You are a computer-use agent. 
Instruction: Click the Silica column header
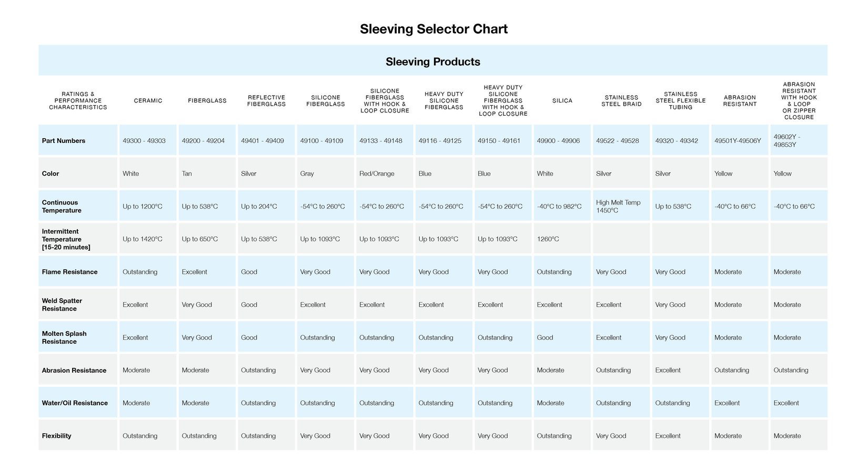(562, 100)
